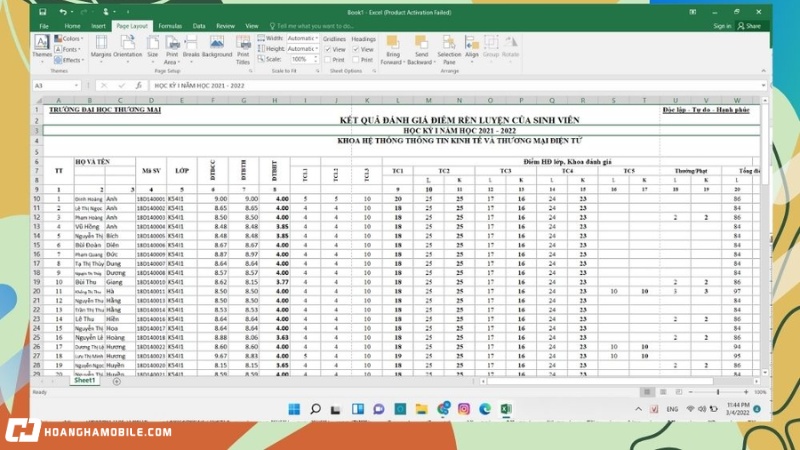Open the File tab

tap(44, 26)
